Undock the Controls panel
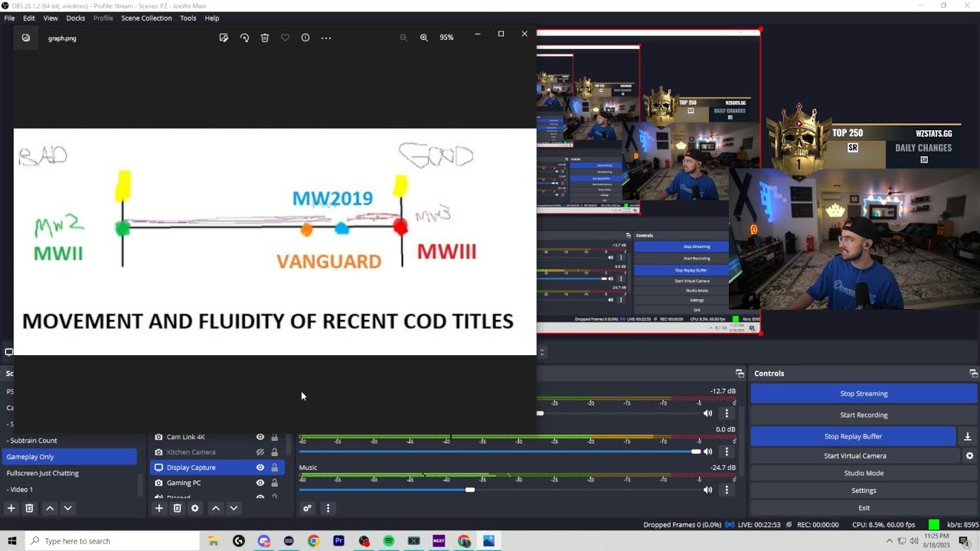The image size is (980, 551). click(973, 373)
